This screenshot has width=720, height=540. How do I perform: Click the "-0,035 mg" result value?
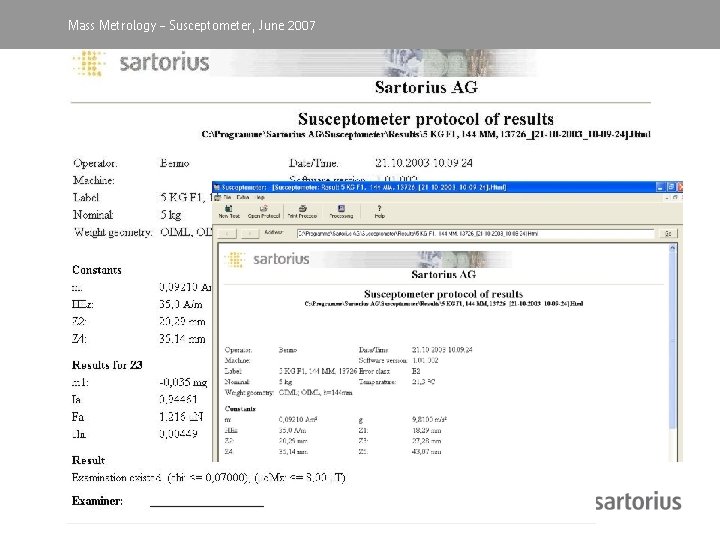183,382
